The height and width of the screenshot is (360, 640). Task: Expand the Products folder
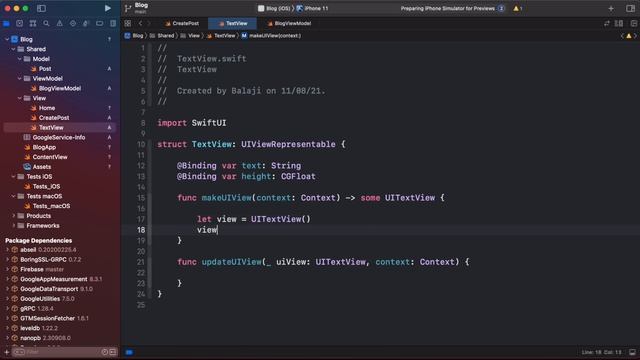[13, 216]
